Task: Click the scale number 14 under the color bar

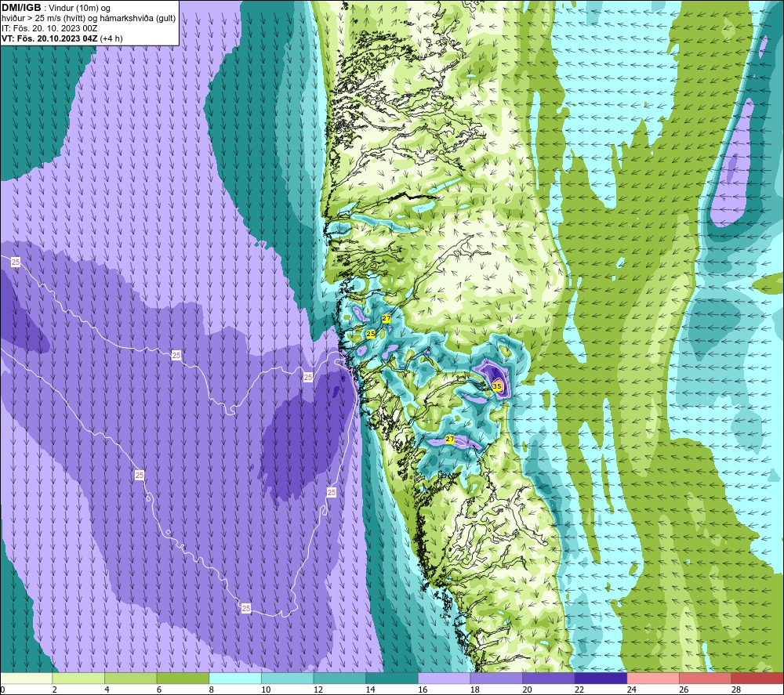Action: [370, 690]
